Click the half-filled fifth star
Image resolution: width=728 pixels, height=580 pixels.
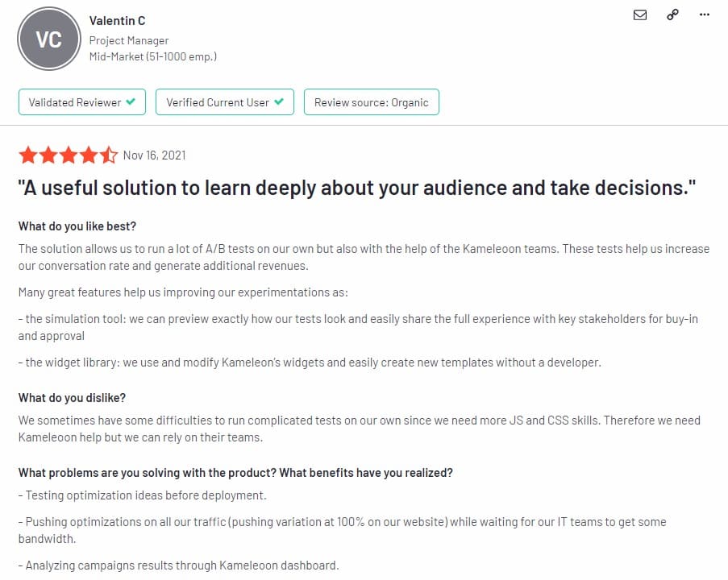[108, 155]
